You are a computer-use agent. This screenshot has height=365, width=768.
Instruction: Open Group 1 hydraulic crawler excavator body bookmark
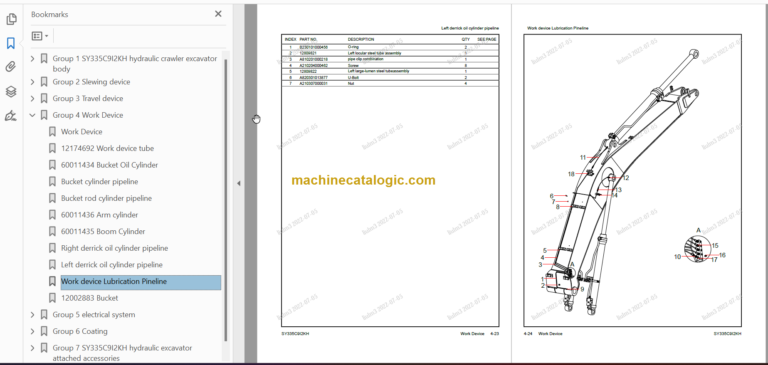[135, 64]
